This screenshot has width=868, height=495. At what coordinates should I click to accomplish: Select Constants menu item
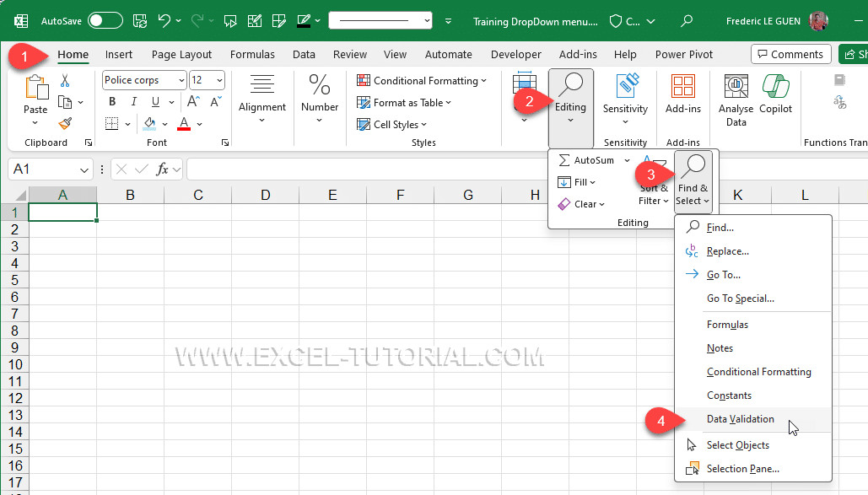tap(752, 395)
